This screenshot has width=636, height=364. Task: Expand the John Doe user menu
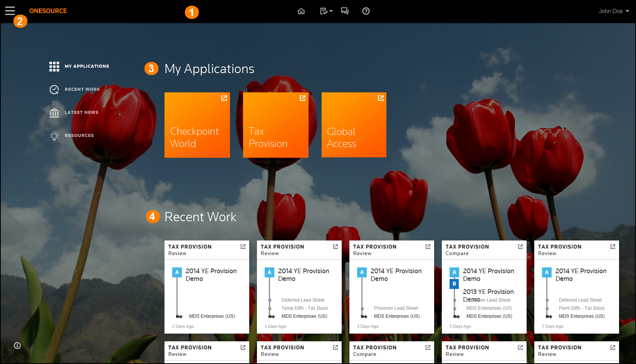(x=614, y=11)
